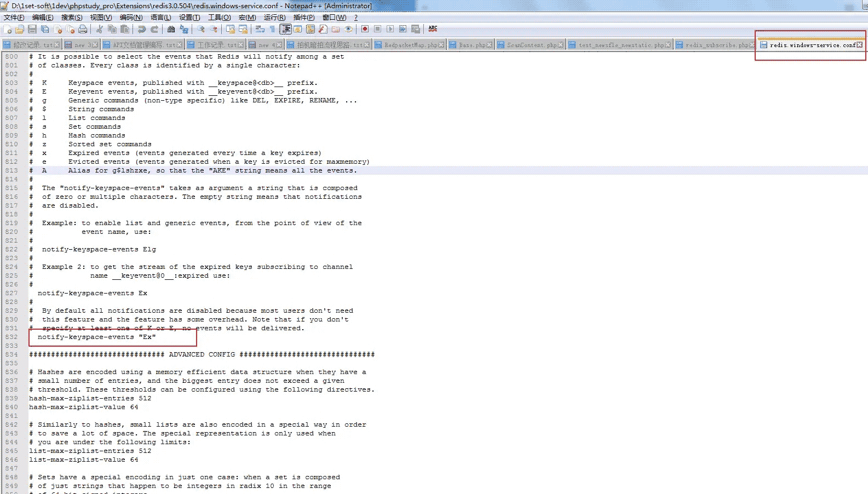Toggle show all characters (¶) icon
Screen dimensions: 868x494
(272, 29)
